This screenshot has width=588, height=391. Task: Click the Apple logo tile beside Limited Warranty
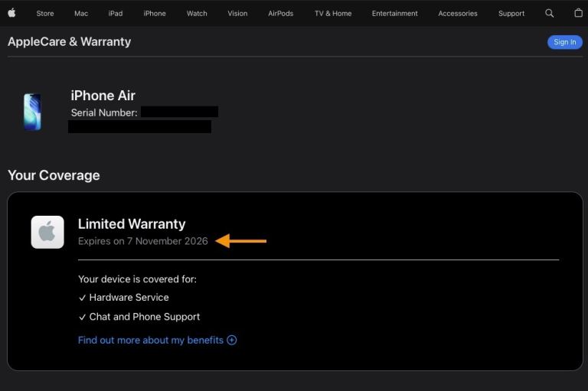coord(47,232)
